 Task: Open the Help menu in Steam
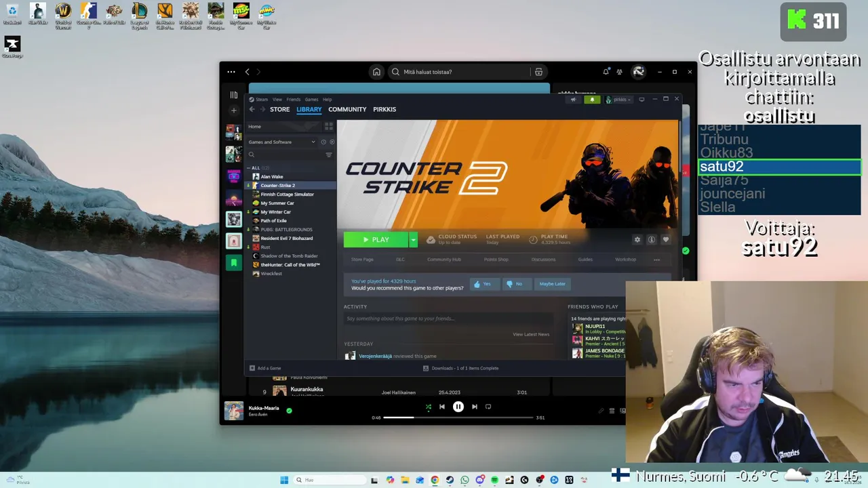327,100
